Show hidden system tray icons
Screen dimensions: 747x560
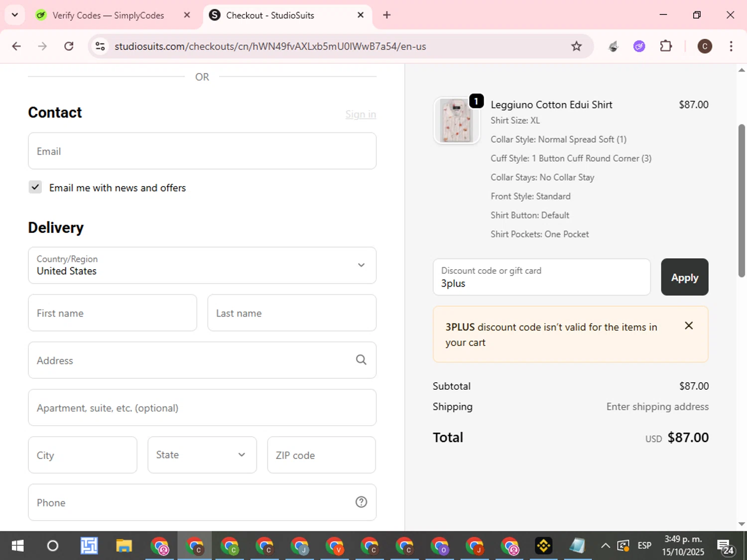pos(606,546)
